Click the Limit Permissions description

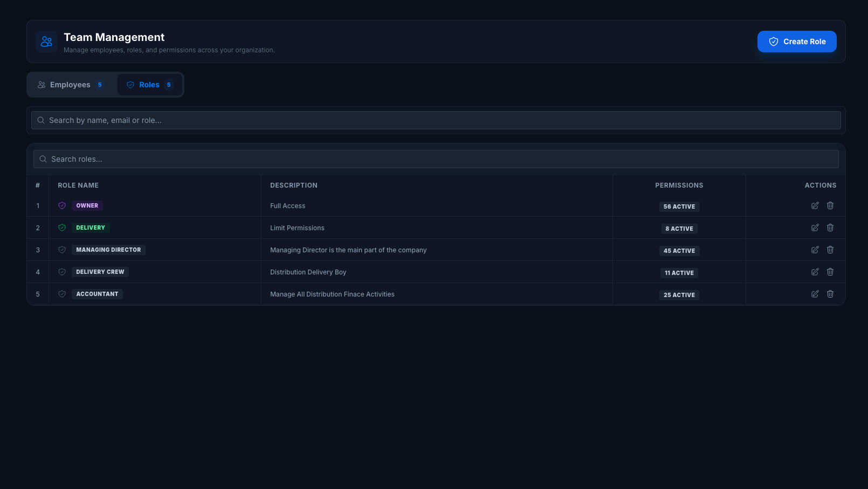click(297, 228)
